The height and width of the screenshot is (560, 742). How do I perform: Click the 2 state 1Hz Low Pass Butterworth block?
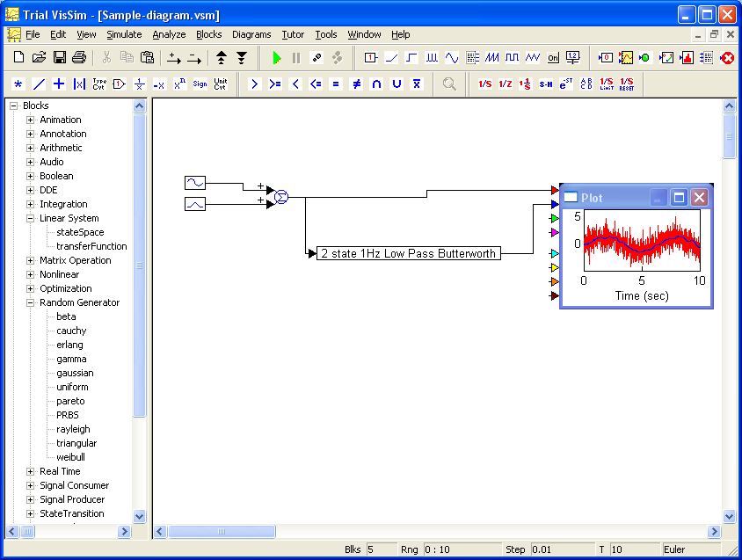coord(409,253)
